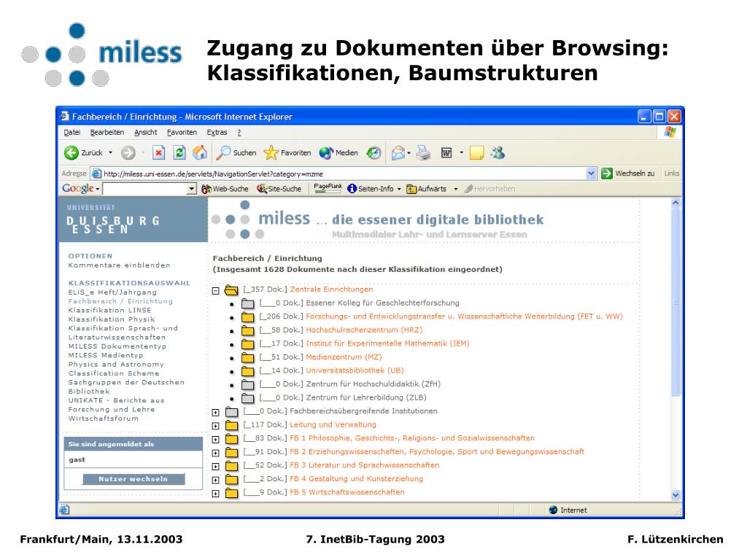Click the vertical scrollbar thumb
The height and width of the screenshot is (560, 747).
[676, 302]
